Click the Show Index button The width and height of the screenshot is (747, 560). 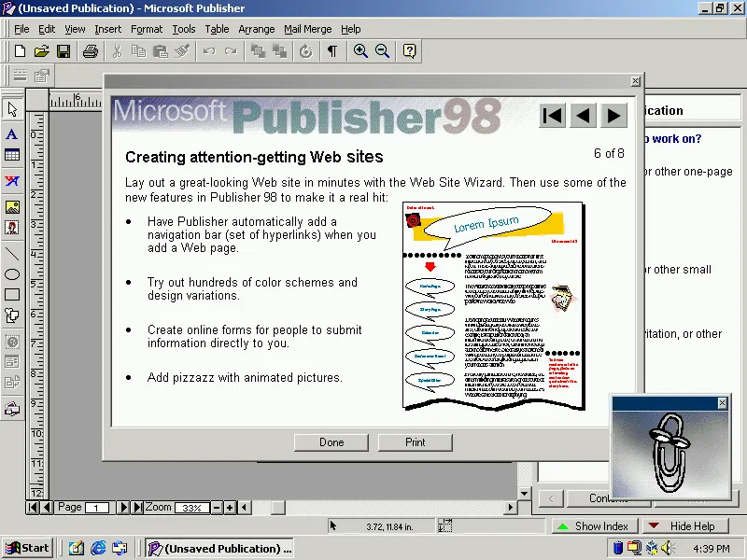pyautogui.click(x=595, y=525)
